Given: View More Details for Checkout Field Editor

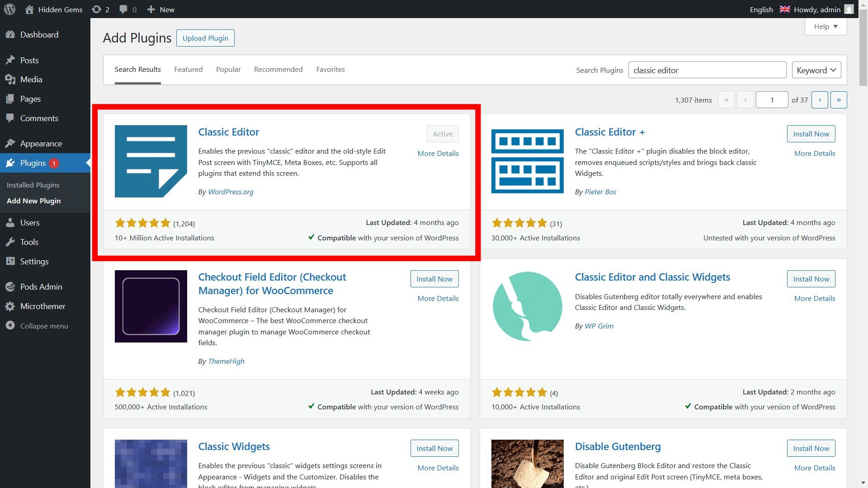Looking at the screenshot, I should 438,299.
